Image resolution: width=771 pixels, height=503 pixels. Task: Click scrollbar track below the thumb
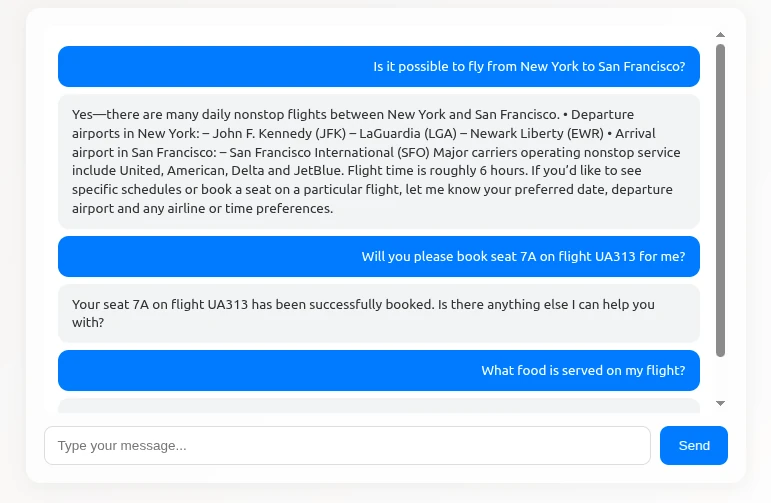[x=720, y=375]
